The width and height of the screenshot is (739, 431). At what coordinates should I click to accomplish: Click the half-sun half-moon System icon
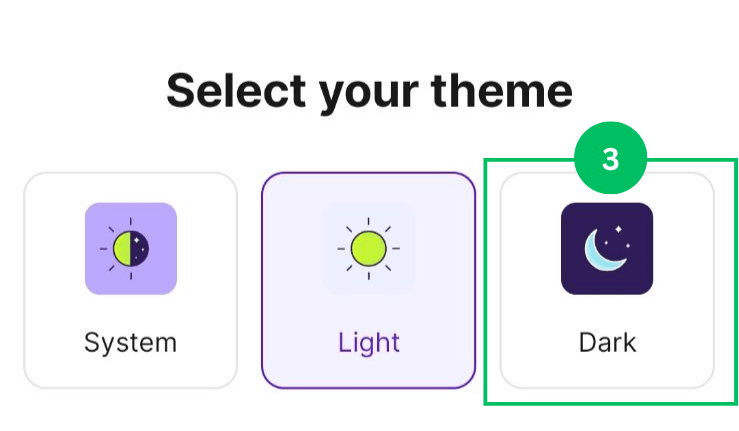(131, 248)
